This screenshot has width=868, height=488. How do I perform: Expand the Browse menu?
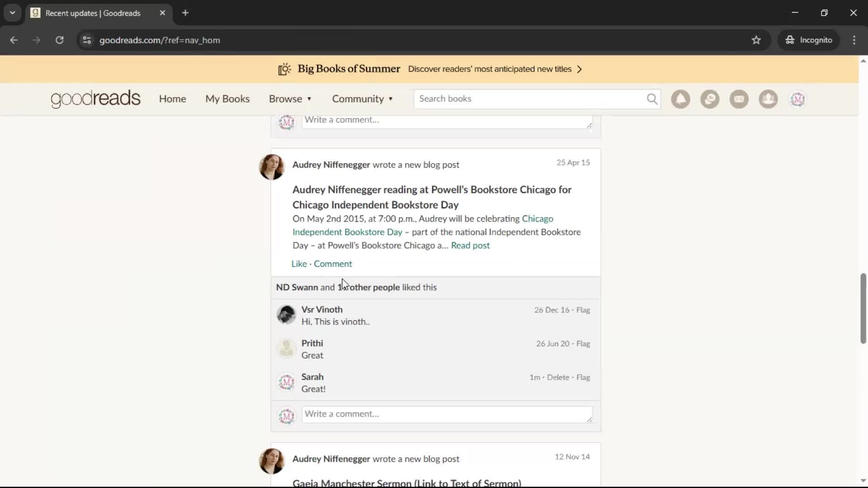tap(290, 99)
